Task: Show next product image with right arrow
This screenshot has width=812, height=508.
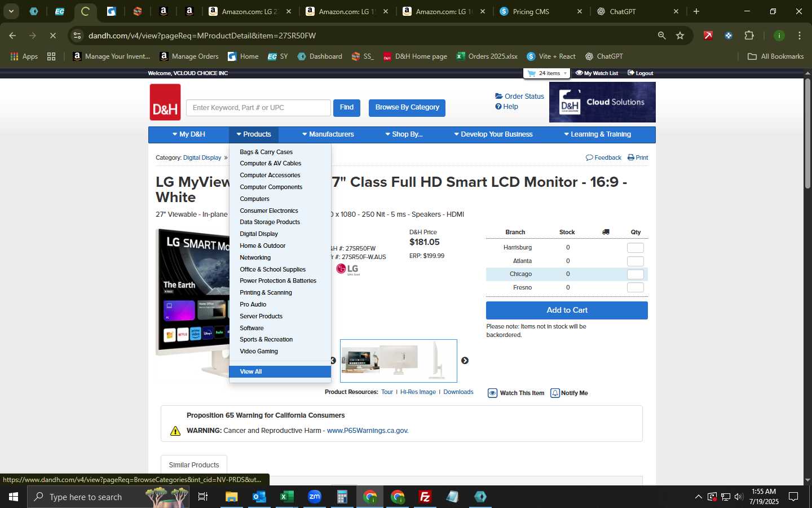Action: tap(465, 361)
